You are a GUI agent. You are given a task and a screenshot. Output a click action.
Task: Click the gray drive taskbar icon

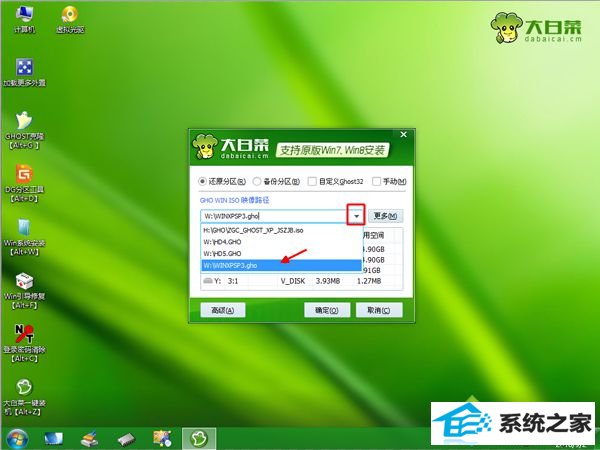point(126,439)
